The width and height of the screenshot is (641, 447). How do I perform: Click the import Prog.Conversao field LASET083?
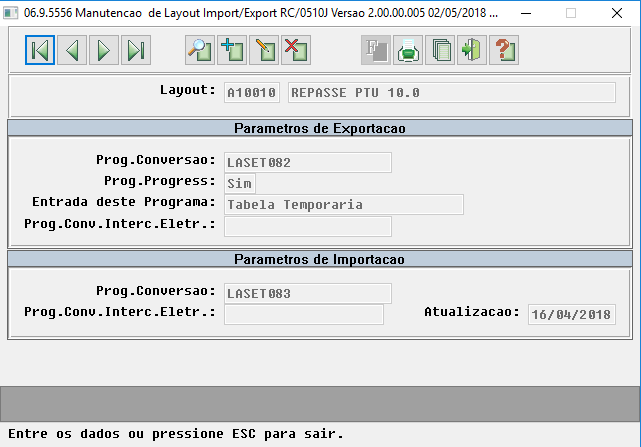308,294
